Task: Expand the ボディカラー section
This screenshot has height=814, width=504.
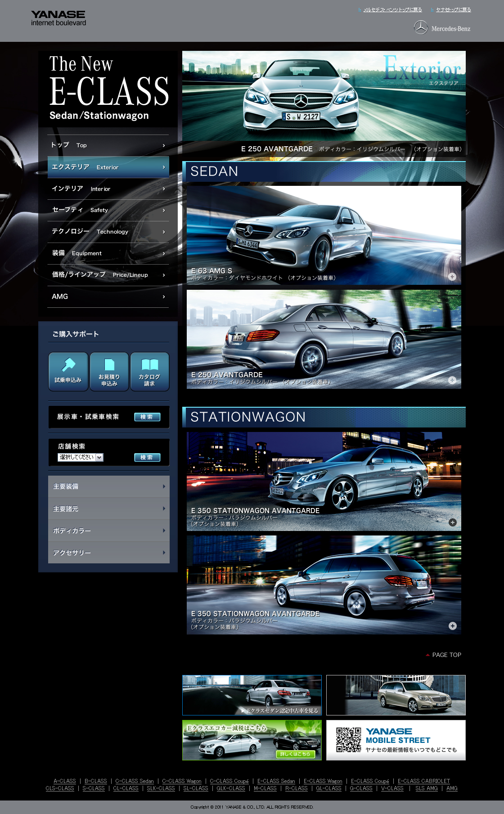Action: [109, 531]
